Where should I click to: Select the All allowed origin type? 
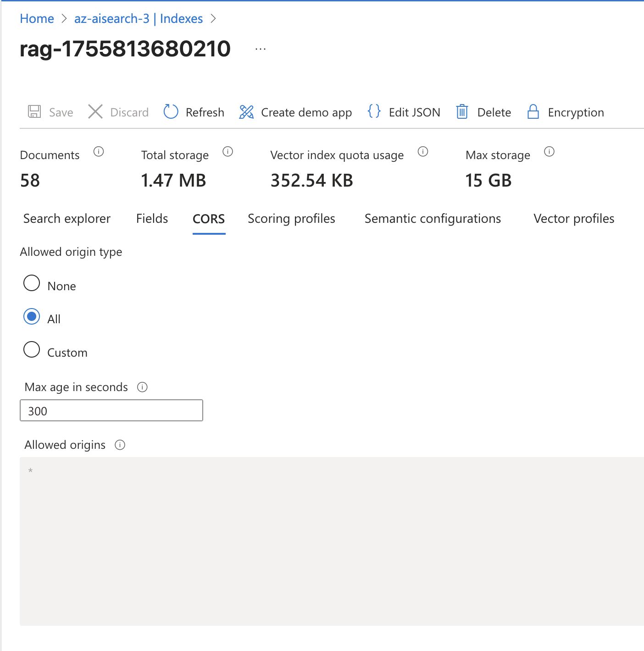point(31,316)
